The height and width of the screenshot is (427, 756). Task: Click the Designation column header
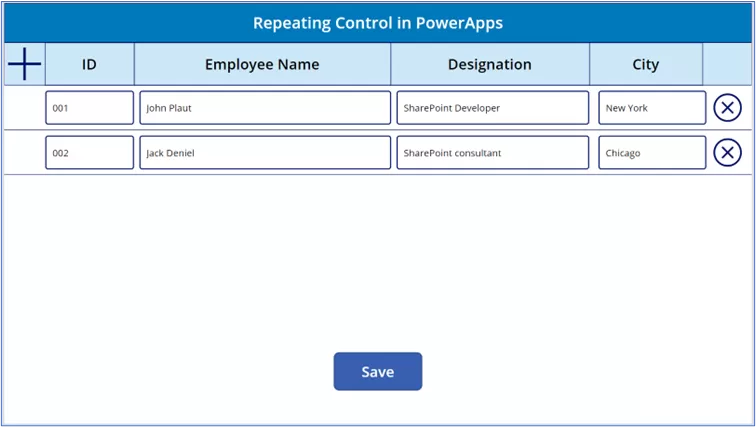[490, 65]
